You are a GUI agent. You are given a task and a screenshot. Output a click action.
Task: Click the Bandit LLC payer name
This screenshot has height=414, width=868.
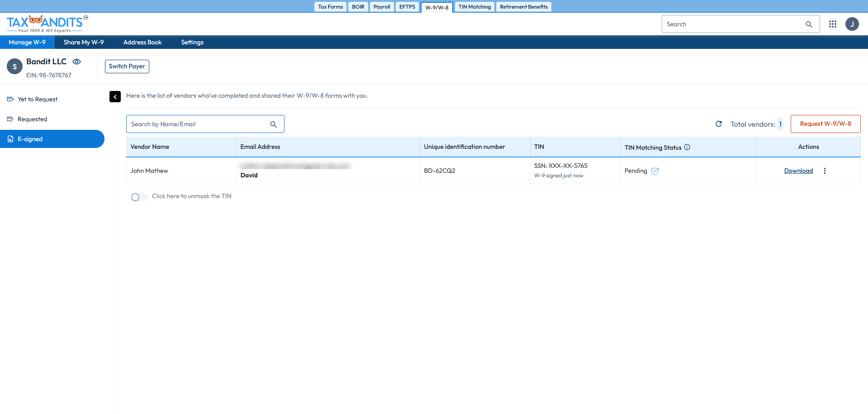pyautogui.click(x=46, y=62)
